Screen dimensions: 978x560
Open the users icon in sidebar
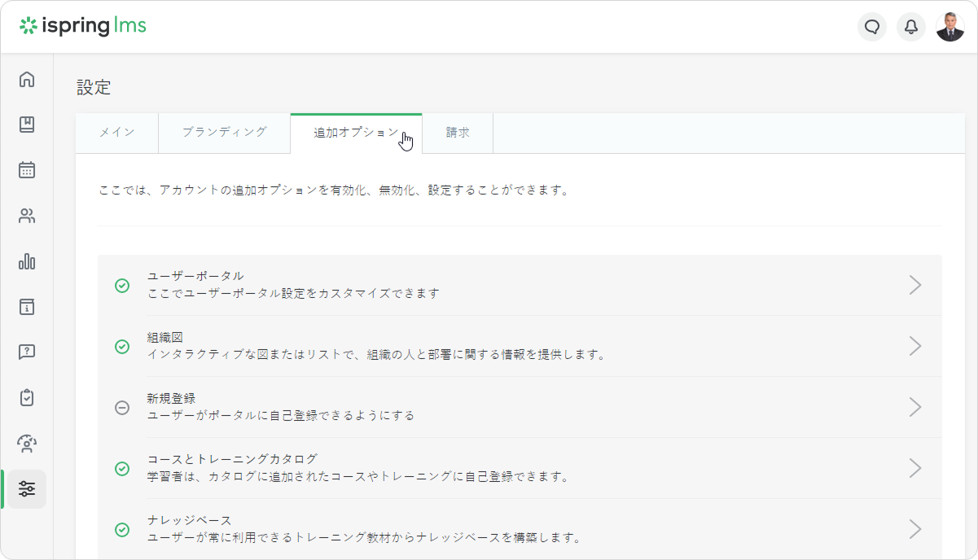[27, 216]
